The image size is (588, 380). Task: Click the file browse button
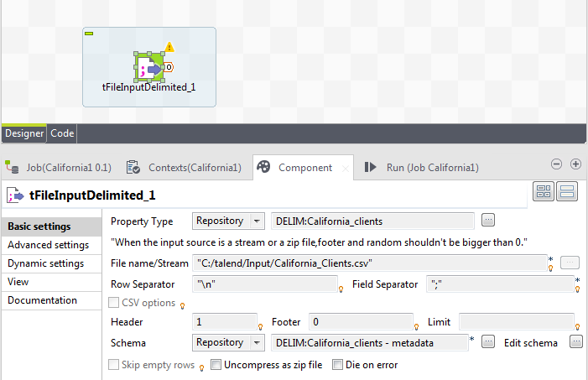click(x=570, y=263)
